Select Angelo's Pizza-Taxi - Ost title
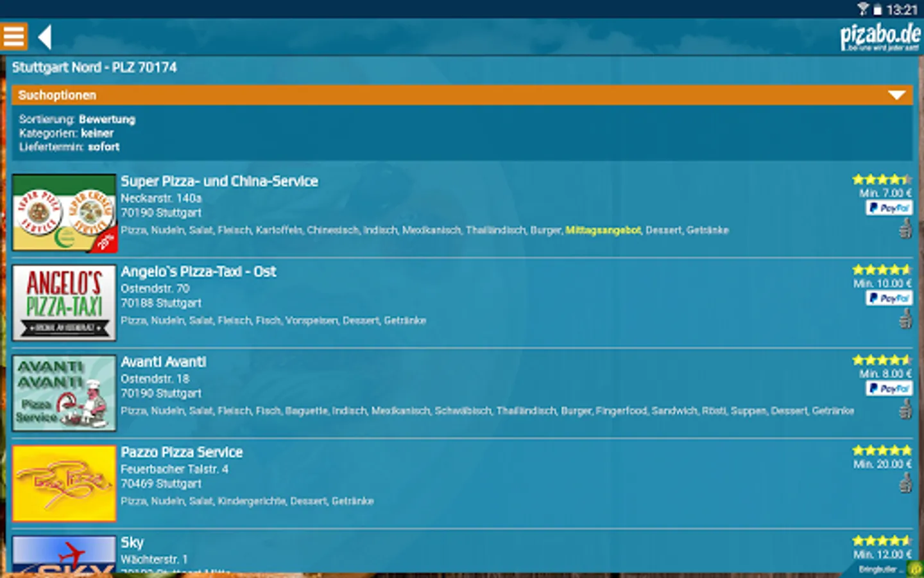This screenshot has width=924, height=578. point(198,272)
